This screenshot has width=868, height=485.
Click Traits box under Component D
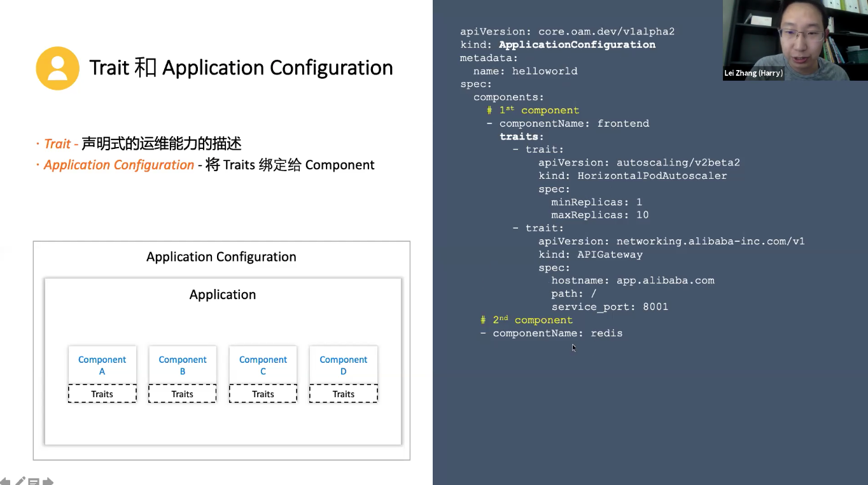click(x=344, y=394)
